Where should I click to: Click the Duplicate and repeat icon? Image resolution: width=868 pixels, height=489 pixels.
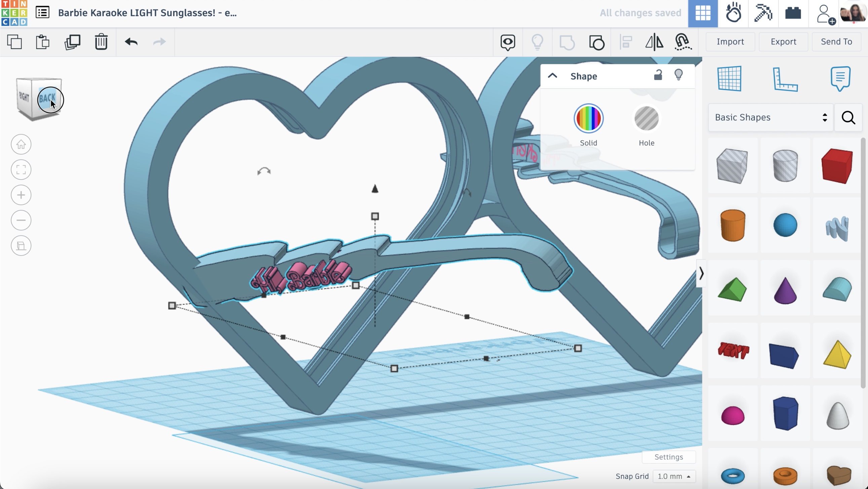pyautogui.click(x=72, y=42)
